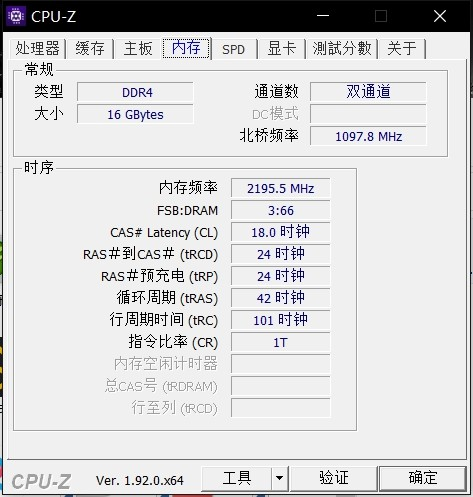This screenshot has height=497, width=473.
Task: Switch to the 显卡 tab
Action: [x=282, y=49]
